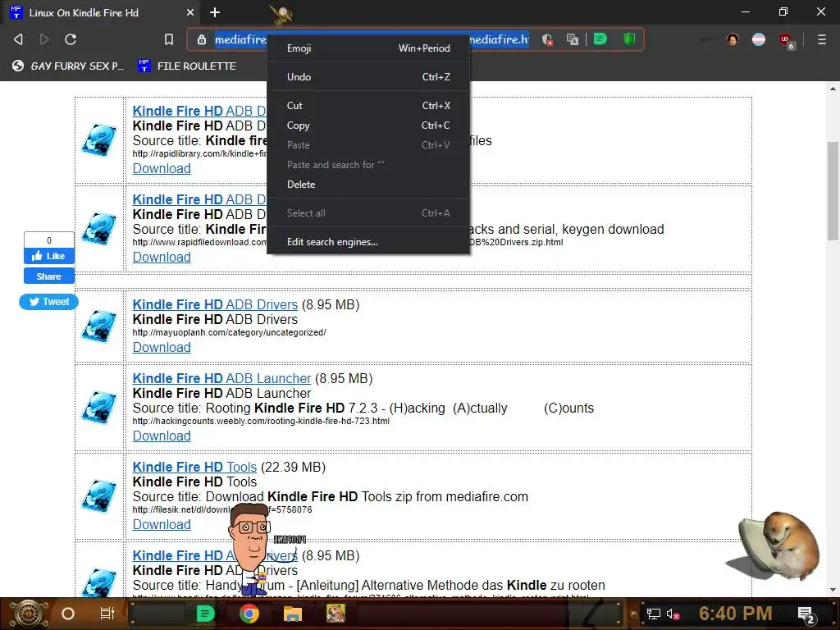Choose Edit search engines... menu entry

pos(368,242)
